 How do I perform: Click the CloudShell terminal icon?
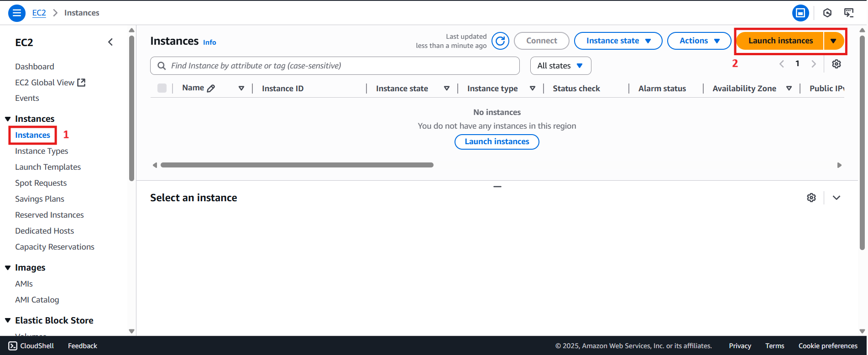click(13, 346)
